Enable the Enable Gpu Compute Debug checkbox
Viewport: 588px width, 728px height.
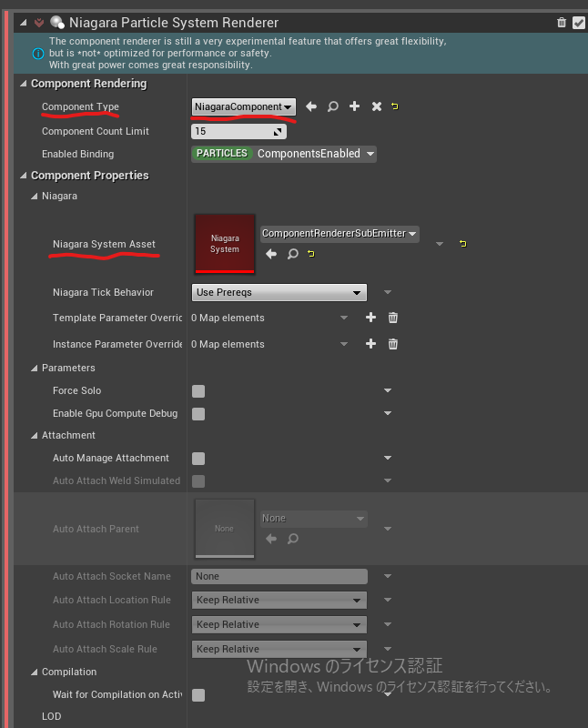(198, 414)
